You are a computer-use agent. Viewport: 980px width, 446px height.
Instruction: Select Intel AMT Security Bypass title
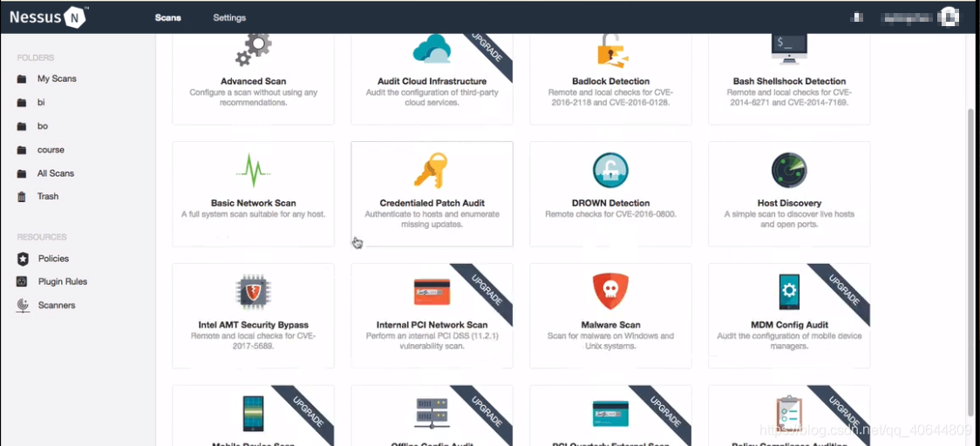(x=253, y=325)
